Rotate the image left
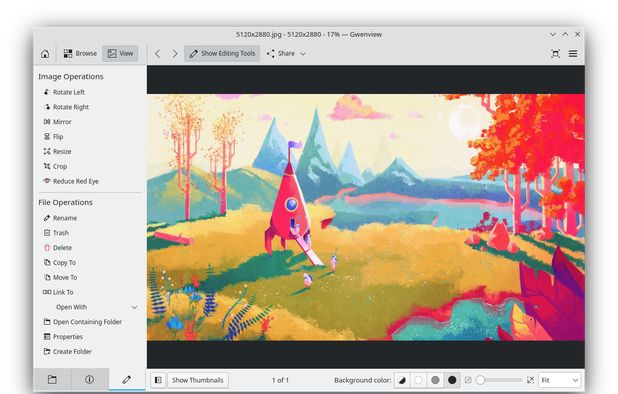 [x=64, y=92]
